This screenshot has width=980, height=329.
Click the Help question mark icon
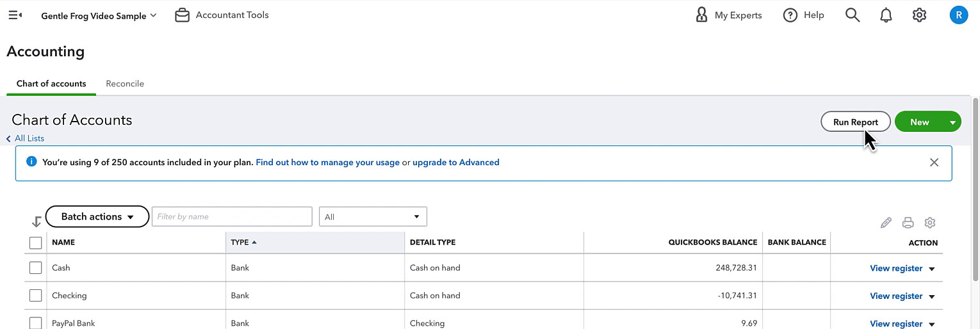coord(790,15)
